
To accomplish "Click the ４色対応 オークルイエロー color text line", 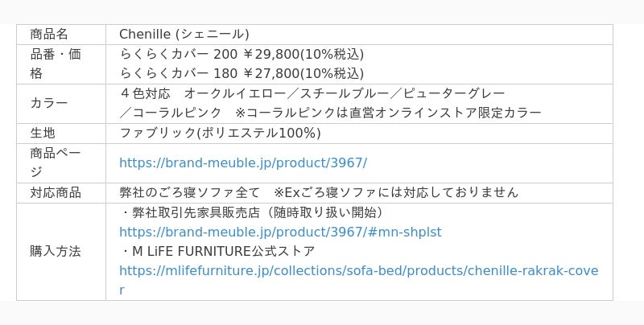I will point(312,93).
